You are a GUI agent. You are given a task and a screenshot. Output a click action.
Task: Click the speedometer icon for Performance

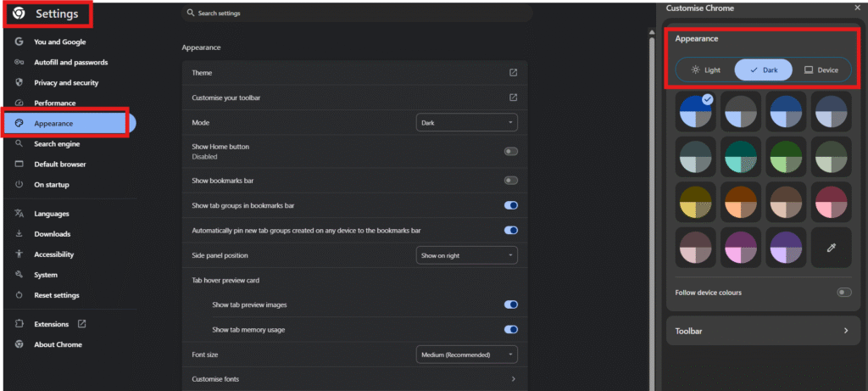[19, 103]
